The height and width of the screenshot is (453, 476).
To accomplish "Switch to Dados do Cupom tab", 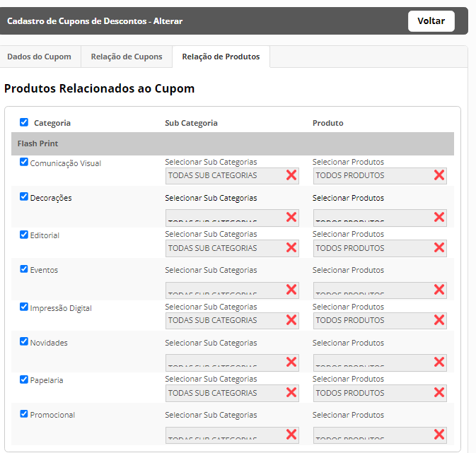I will tap(39, 57).
